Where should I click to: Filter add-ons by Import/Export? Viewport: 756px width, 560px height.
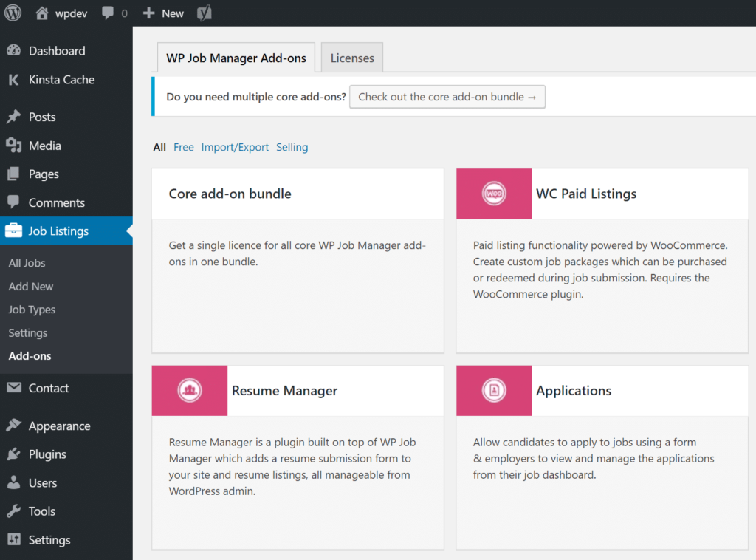pyautogui.click(x=235, y=147)
